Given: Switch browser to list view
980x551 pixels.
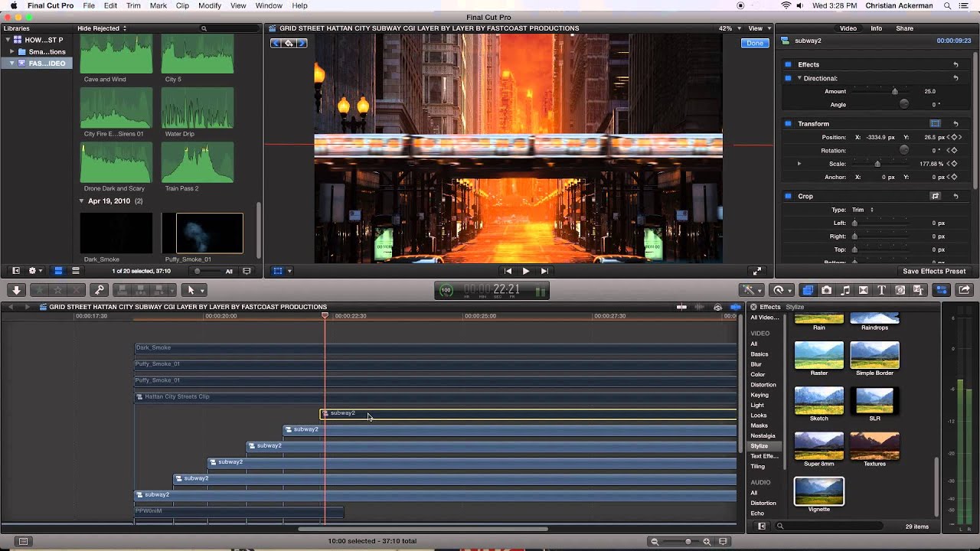Looking at the screenshot, I should [76, 271].
